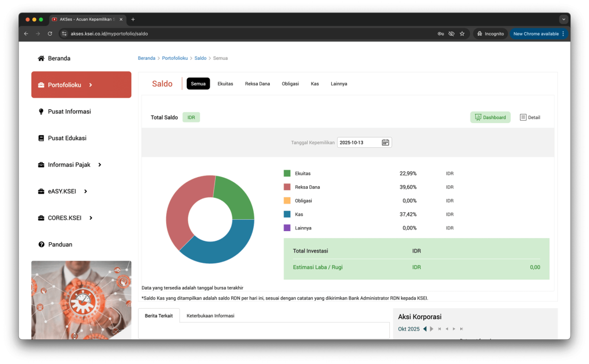Go to previous month in Aksi Korporasi
The height and width of the screenshot is (364, 589).
(x=425, y=329)
